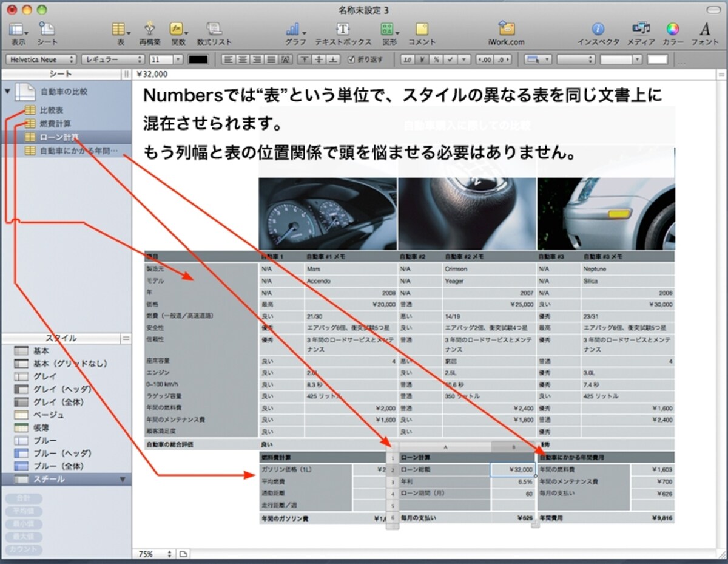Open the フォント (Fonts) panel

click(704, 33)
